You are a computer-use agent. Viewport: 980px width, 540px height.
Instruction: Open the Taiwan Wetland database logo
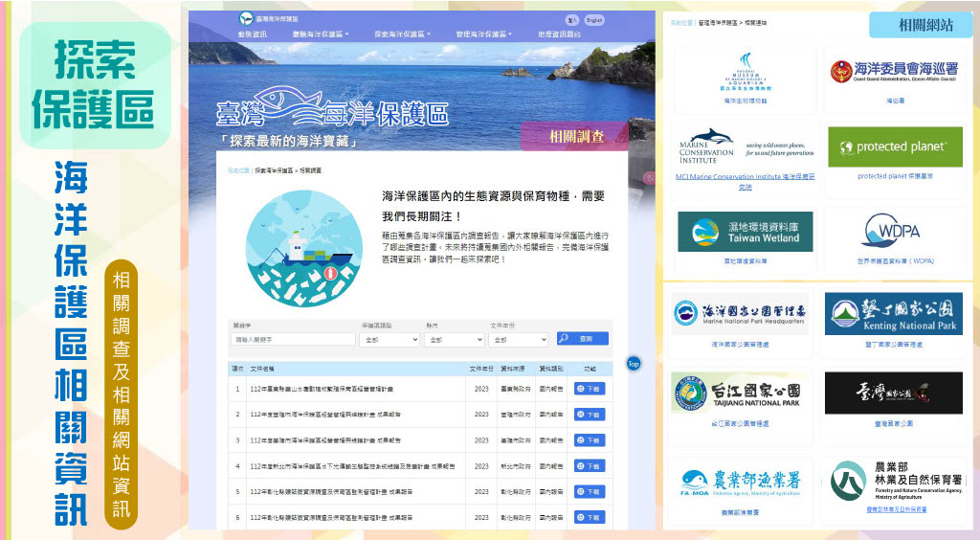pyautogui.click(x=745, y=232)
